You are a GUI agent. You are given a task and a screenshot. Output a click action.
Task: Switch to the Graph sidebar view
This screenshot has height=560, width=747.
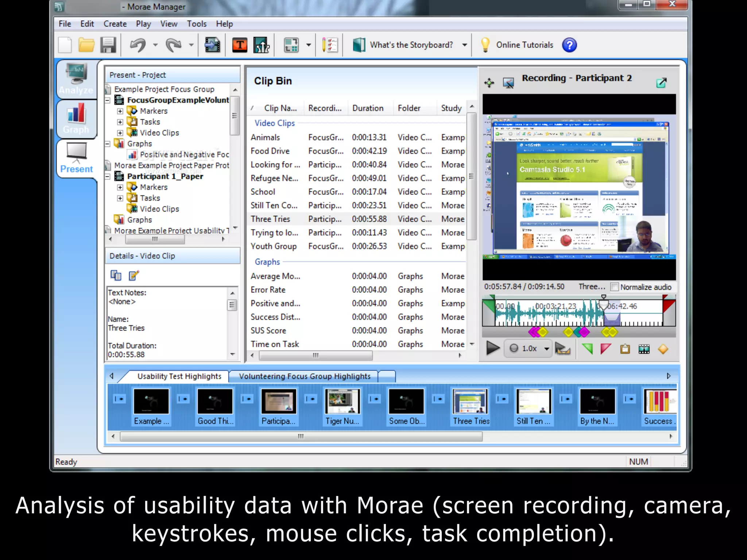[x=76, y=119]
